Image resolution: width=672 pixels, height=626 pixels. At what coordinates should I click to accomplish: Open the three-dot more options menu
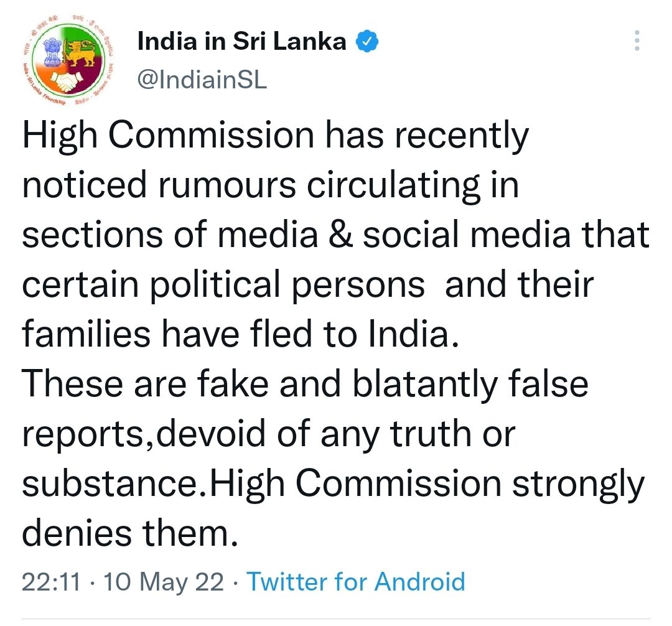tap(637, 40)
